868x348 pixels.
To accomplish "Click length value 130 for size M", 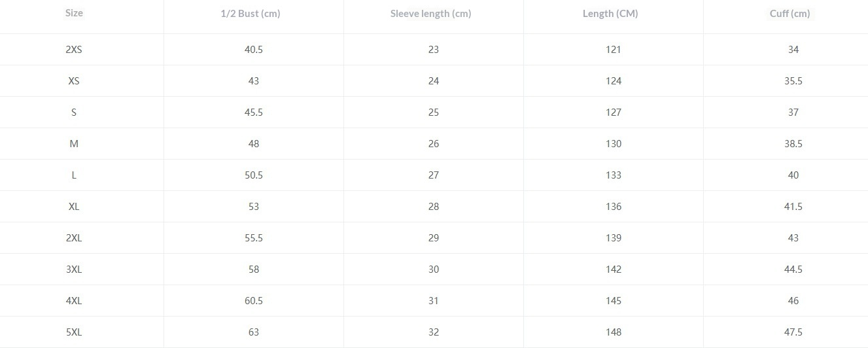I will click(x=614, y=144).
